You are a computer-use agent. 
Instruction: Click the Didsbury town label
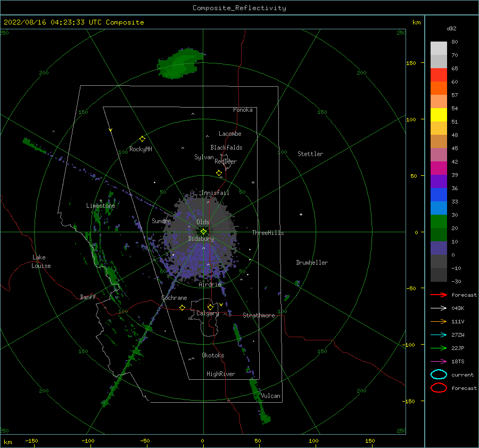pyautogui.click(x=201, y=239)
